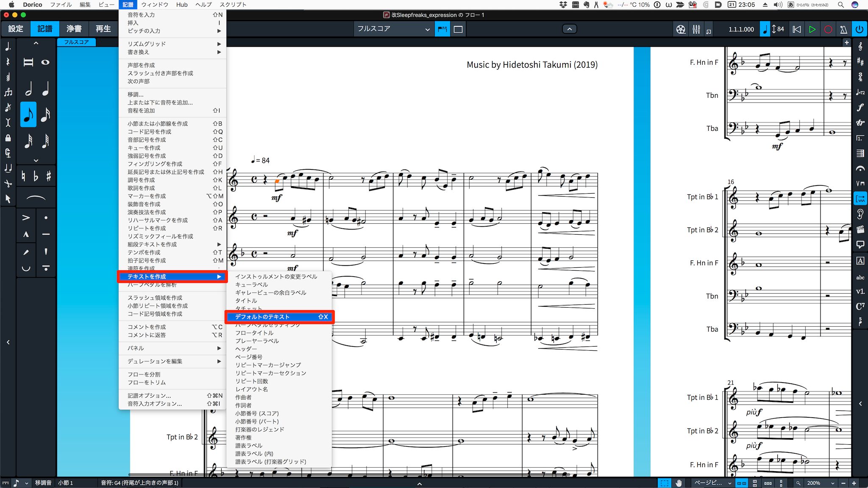The image size is (868, 488).
Task: Select the sharp accidental
Action: (49, 176)
